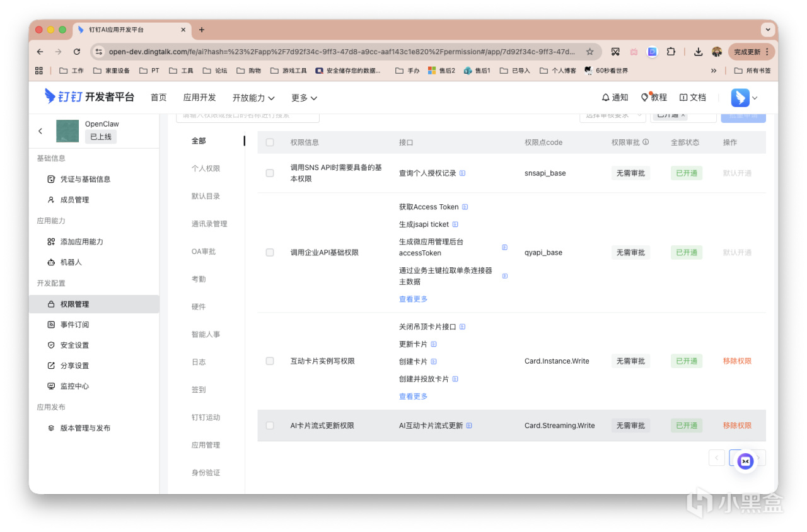
Task: Click 查看更多 under Card.Instance.Write interfaces
Action: pyautogui.click(x=414, y=396)
